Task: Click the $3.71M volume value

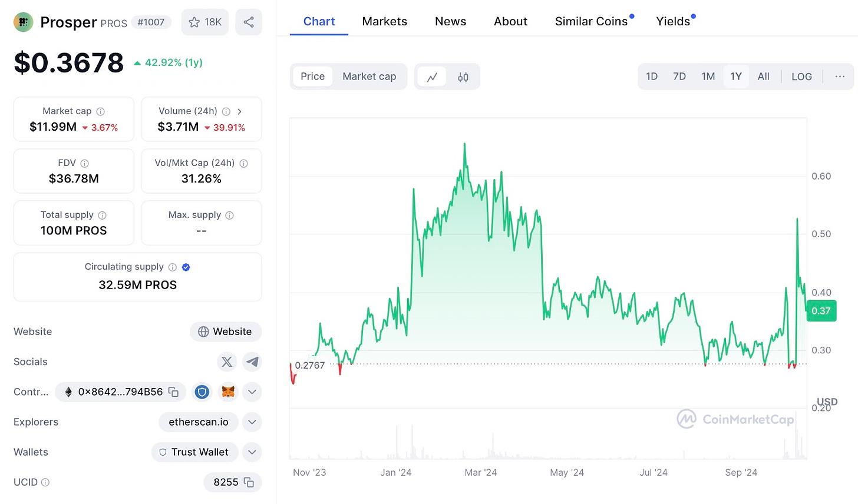Action: click(178, 127)
